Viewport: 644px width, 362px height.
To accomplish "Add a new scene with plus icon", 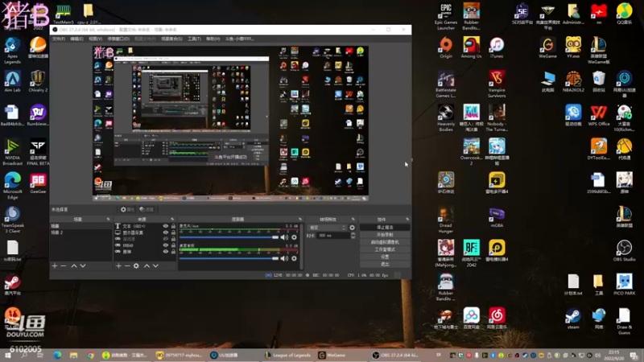I will tap(55, 266).
